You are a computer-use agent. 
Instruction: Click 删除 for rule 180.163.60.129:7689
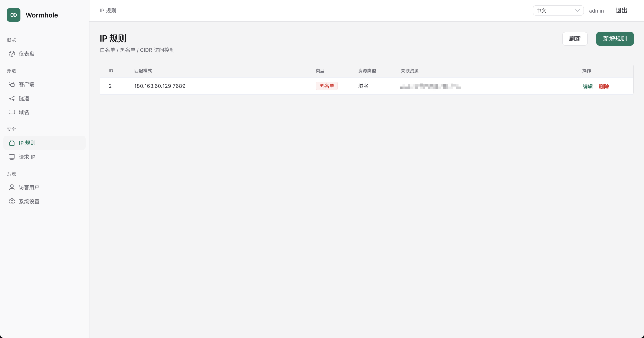pos(604,86)
